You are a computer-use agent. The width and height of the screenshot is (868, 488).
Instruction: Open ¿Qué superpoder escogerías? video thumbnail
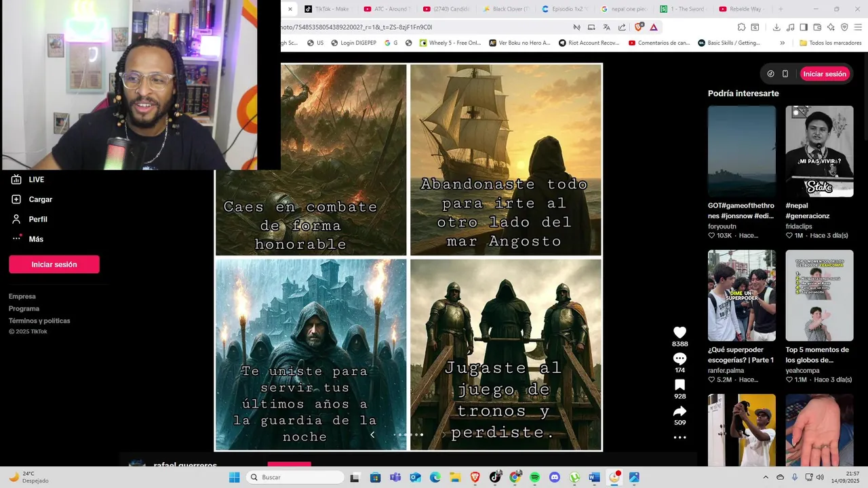[742, 296]
